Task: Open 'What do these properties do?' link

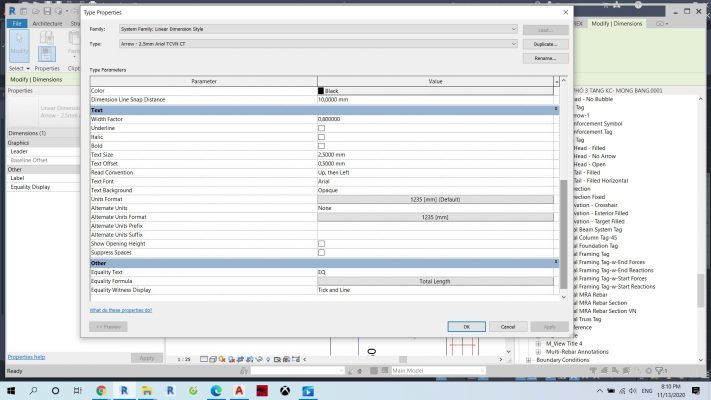Action: [121, 310]
